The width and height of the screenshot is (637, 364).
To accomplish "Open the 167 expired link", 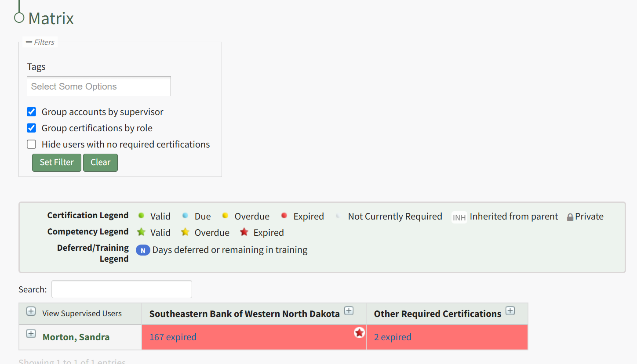I will [x=173, y=337].
